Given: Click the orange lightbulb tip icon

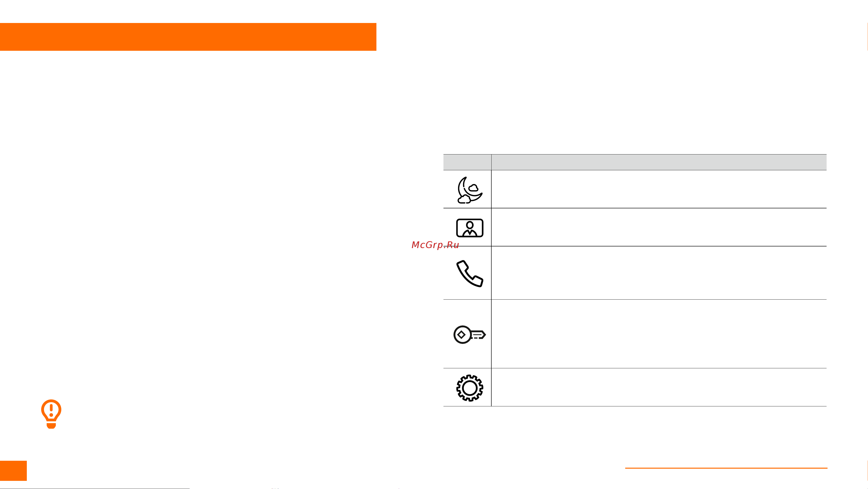Looking at the screenshot, I should pyautogui.click(x=51, y=414).
